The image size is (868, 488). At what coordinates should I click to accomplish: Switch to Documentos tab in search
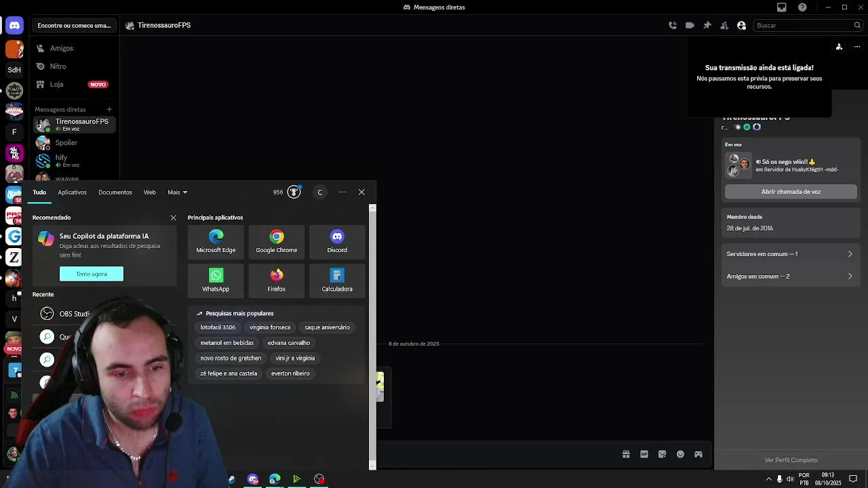click(x=115, y=192)
